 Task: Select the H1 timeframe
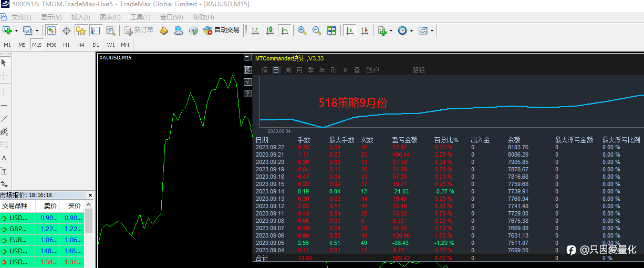(66, 45)
